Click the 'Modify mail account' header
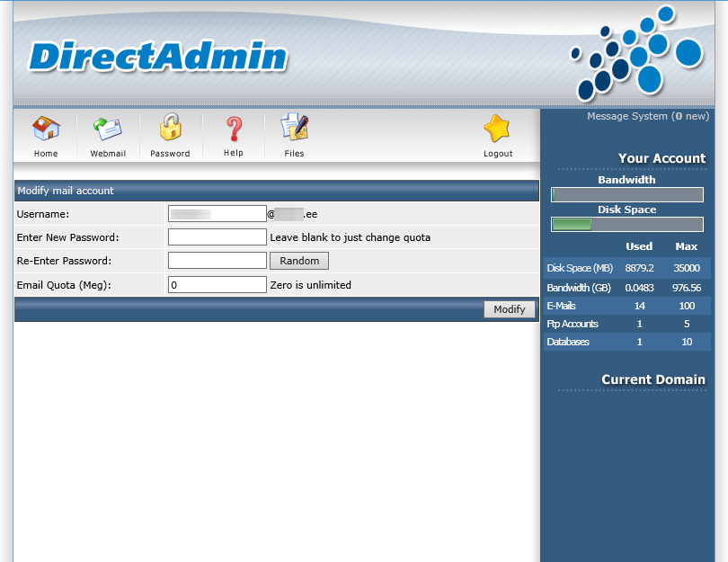This screenshot has width=728, height=562. (x=66, y=191)
